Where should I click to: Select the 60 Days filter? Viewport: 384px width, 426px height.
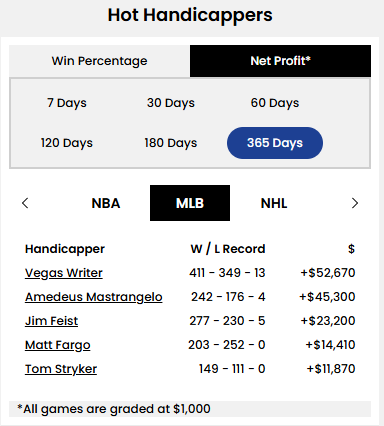click(275, 103)
